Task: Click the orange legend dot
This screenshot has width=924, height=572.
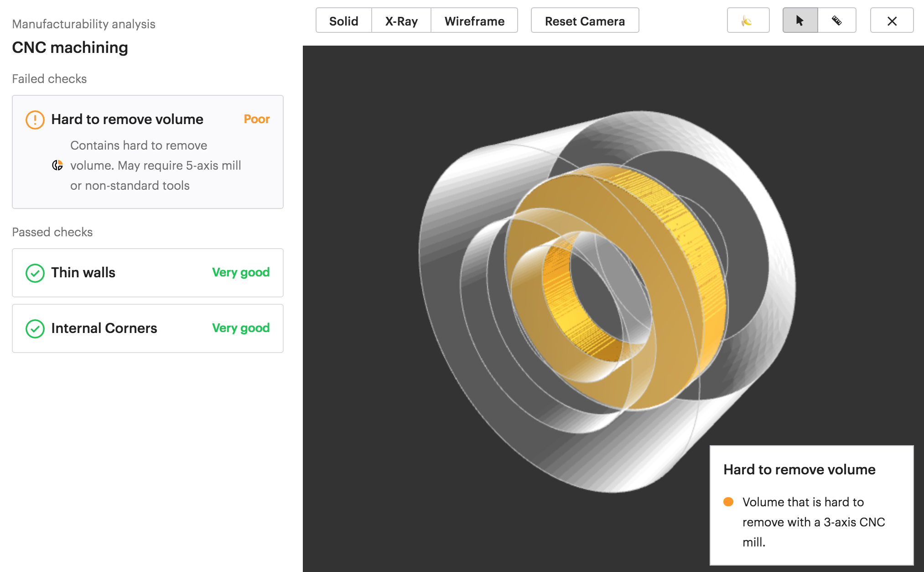Action: tap(728, 502)
